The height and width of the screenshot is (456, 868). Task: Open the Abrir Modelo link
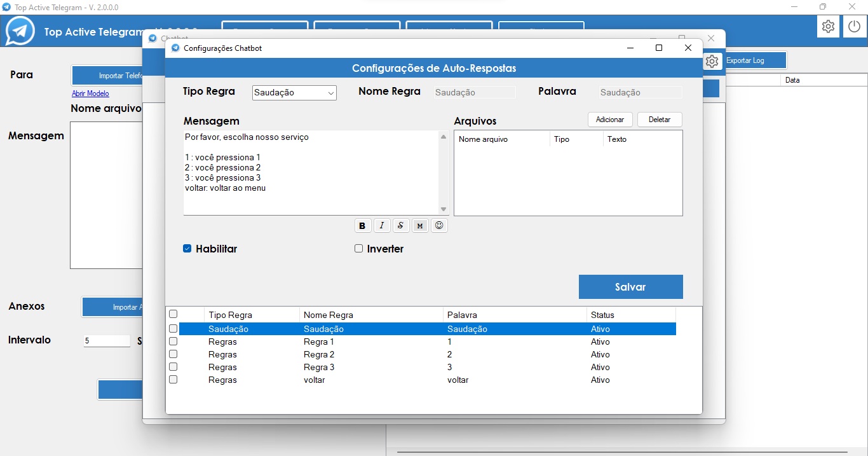click(x=90, y=93)
